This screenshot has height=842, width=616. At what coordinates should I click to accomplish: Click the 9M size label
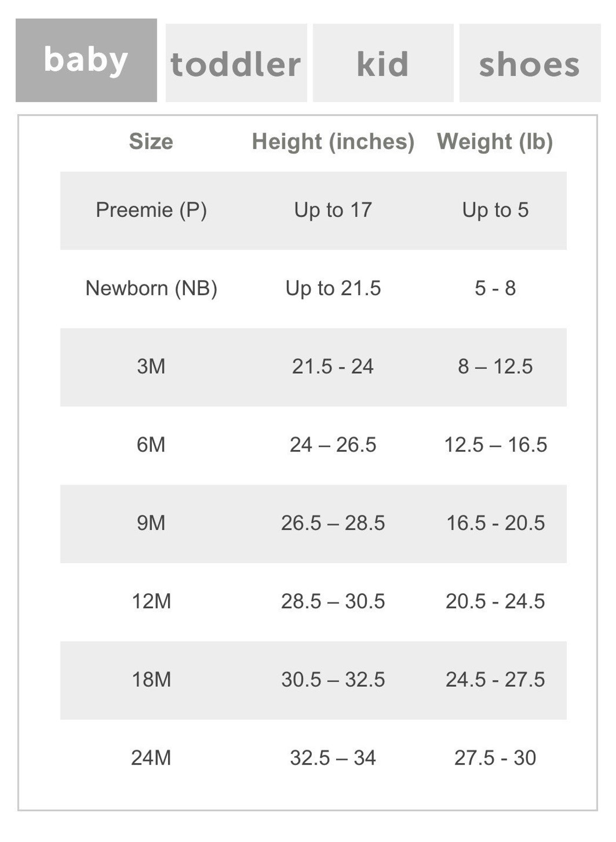[151, 523]
